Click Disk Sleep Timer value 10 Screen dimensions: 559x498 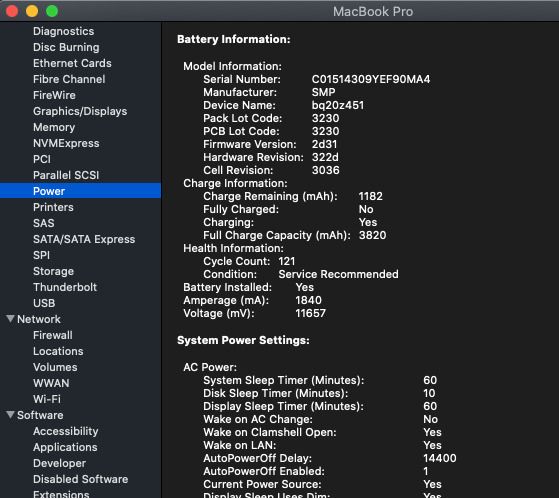[x=429, y=393]
